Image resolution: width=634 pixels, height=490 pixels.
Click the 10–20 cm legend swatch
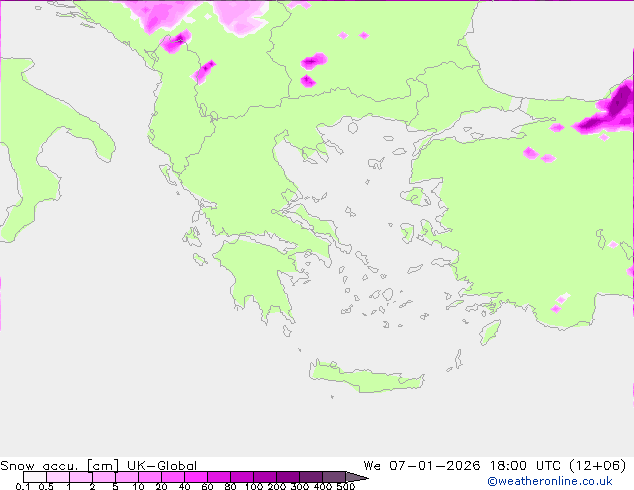tap(150, 477)
